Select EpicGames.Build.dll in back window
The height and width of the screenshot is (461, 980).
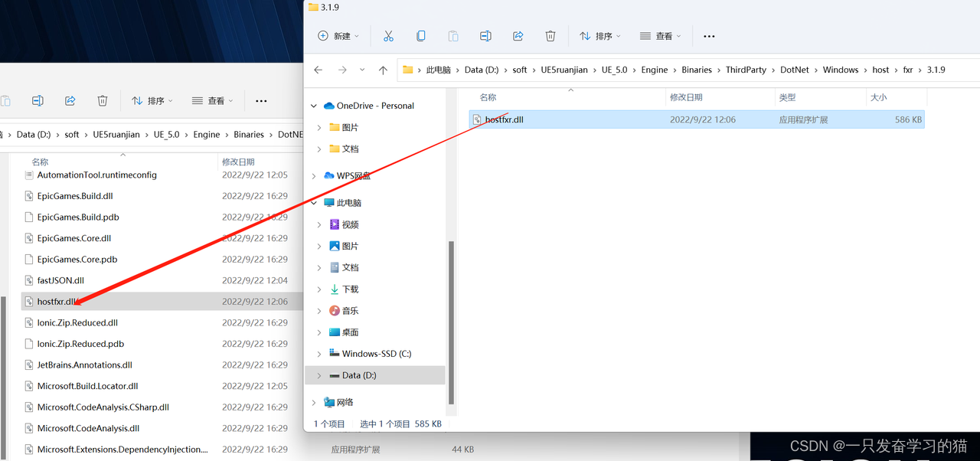click(x=75, y=196)
